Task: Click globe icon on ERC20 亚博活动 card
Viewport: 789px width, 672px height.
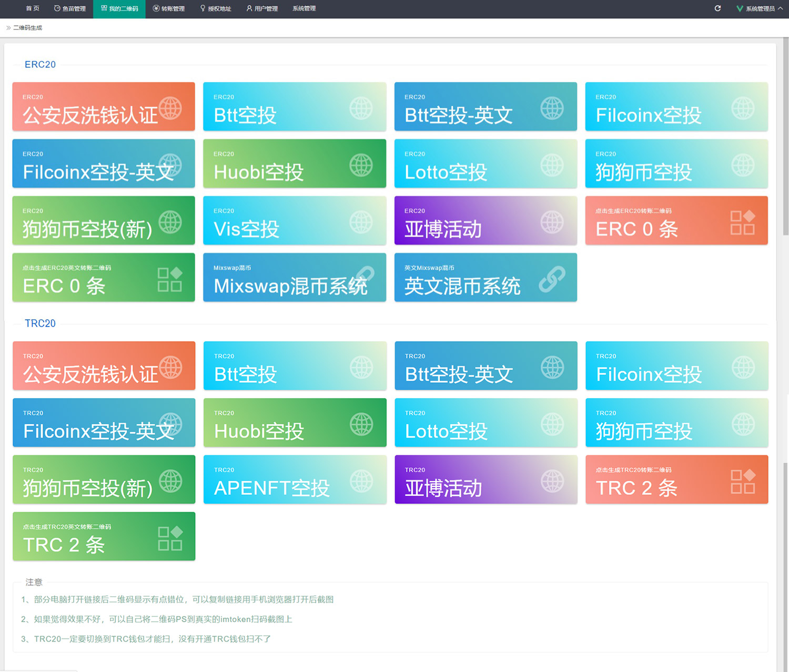Action: click(x=552, y=222)
